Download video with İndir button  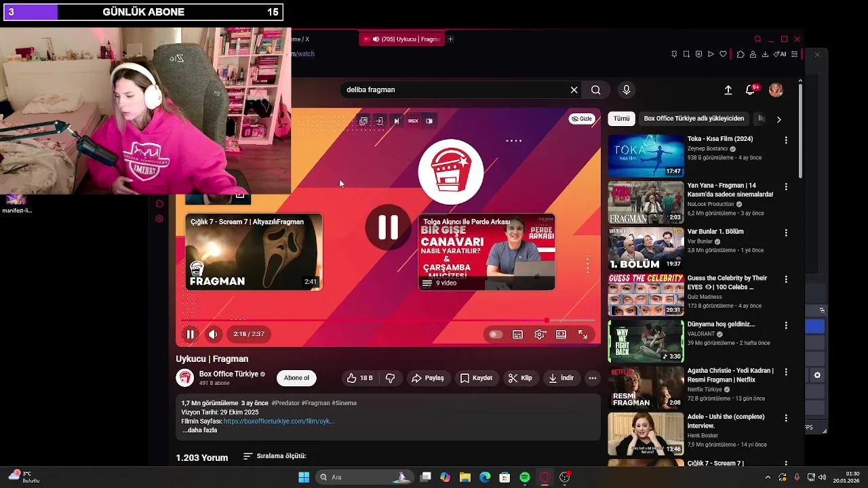pyautogui.click(x=561, y=378)
